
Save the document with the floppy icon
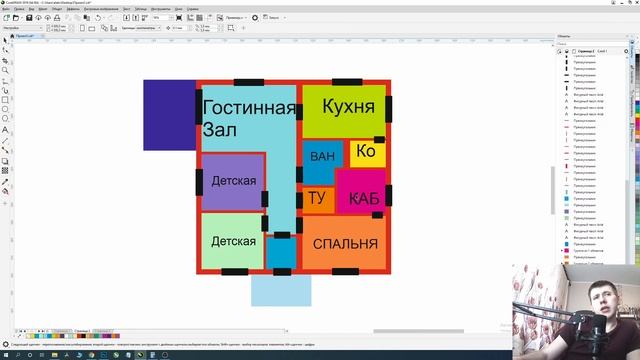[29, 18]
